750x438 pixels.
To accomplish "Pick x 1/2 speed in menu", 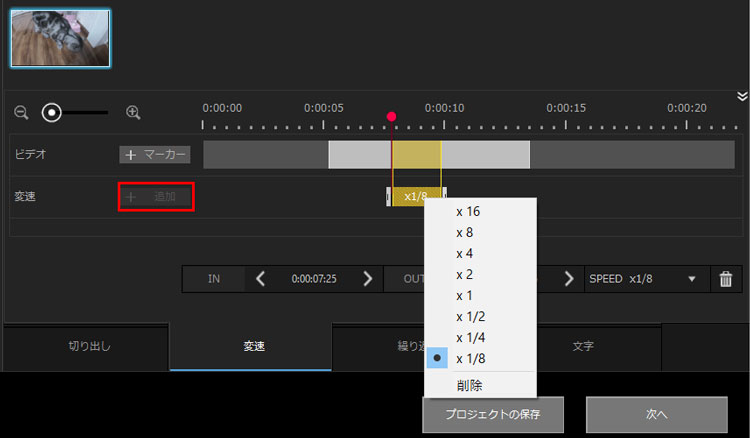I will [x=468, y=317].
